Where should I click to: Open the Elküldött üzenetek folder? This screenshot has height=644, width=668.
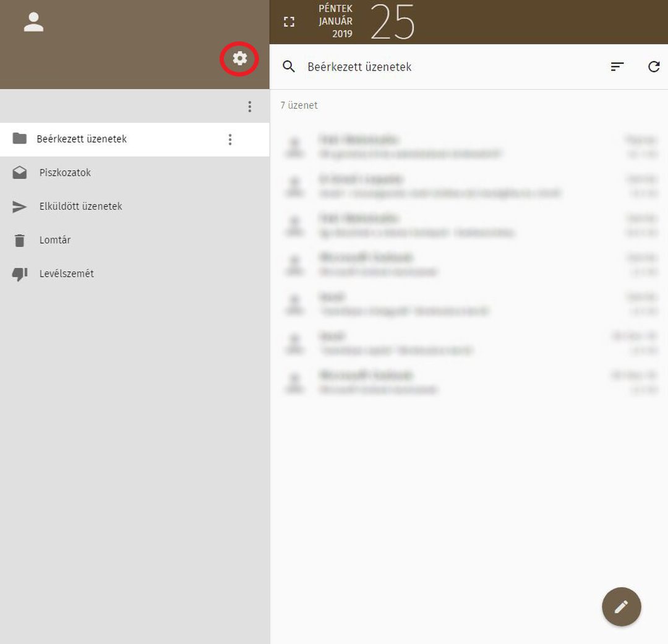click(135, 206)
